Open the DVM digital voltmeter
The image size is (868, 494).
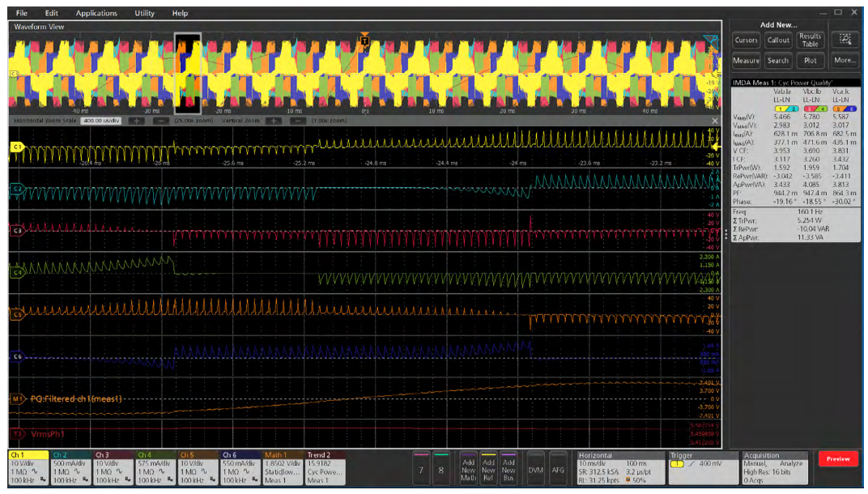pyautogui.click(x=537, y=469)
